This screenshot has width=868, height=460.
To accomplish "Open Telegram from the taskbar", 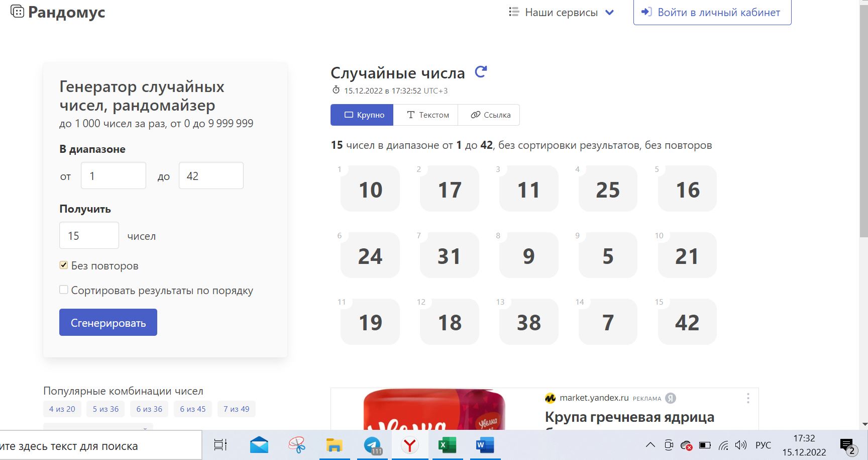I will [x=372, y=445].
